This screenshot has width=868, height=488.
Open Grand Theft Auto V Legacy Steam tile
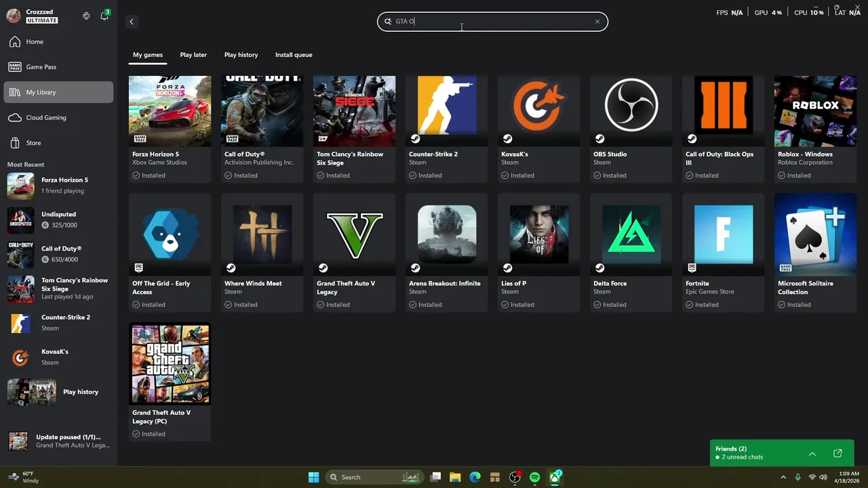click(x=354, y=252)
